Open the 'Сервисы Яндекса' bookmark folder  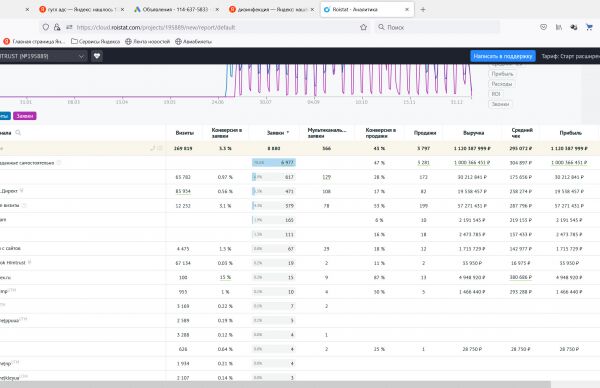pos(96,41)
